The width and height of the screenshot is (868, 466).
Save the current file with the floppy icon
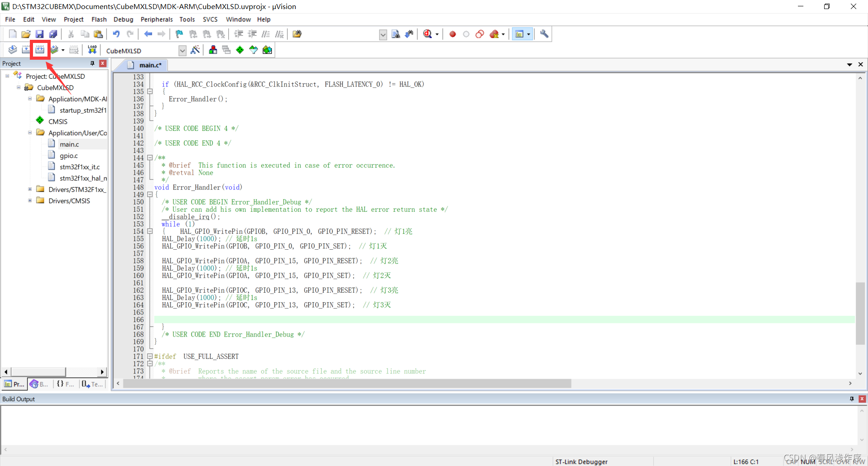40,34
